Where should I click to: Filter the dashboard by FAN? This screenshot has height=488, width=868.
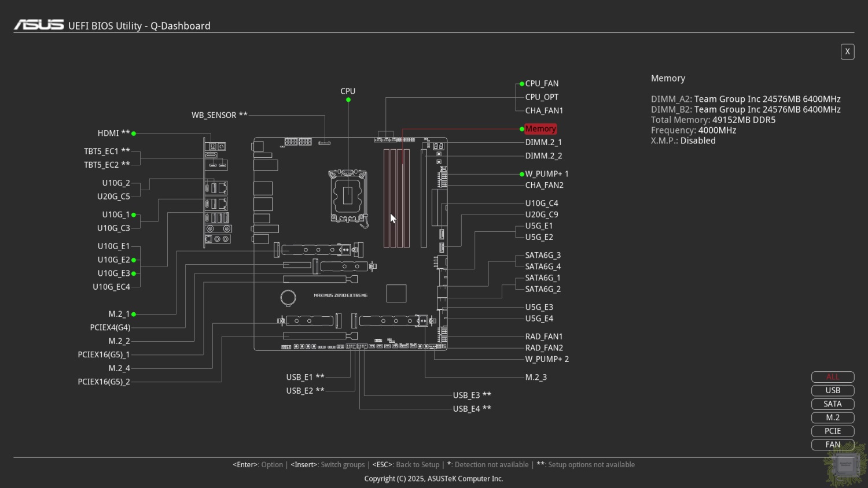(832, 445)
